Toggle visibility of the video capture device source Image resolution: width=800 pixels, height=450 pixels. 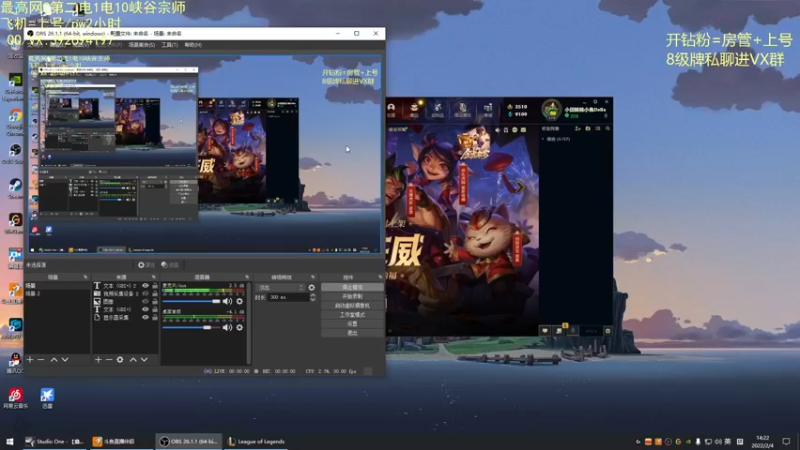pos(145,294)
